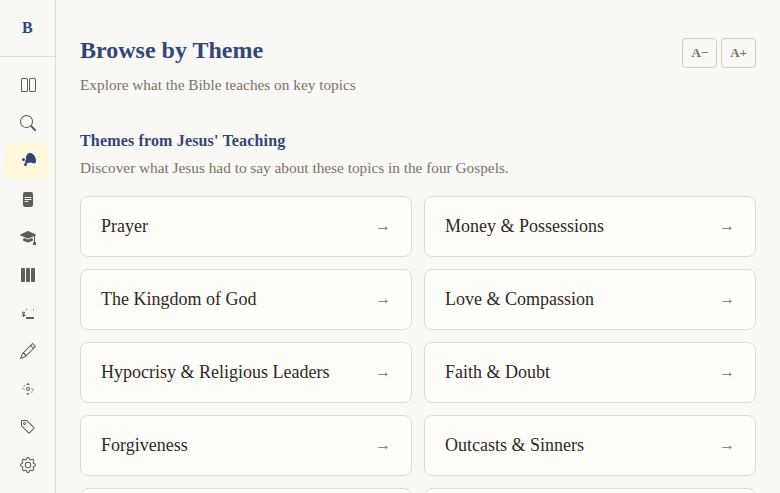Image resolution: width=780 pixels, height=493 pixels.
Task: Open the Prayer theme card
Action: point(245,226)
